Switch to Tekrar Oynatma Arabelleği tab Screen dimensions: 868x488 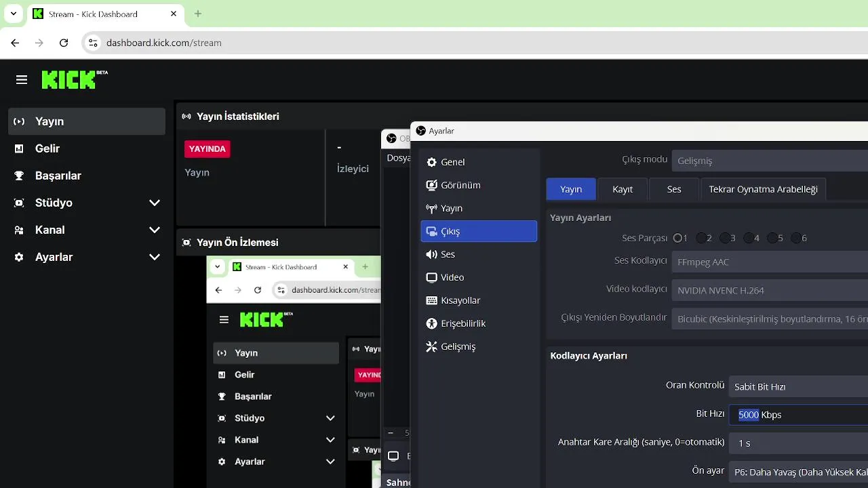coord(763,189)
